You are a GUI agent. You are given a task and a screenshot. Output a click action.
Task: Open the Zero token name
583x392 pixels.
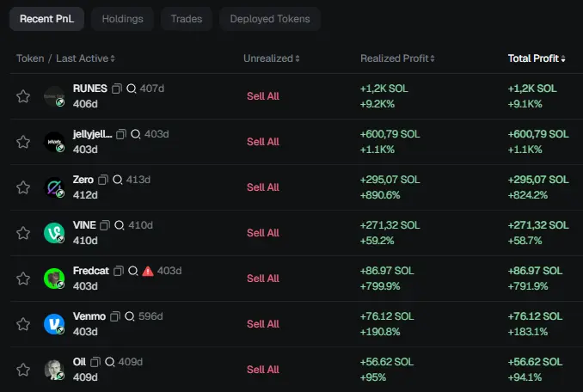point(83,180)
